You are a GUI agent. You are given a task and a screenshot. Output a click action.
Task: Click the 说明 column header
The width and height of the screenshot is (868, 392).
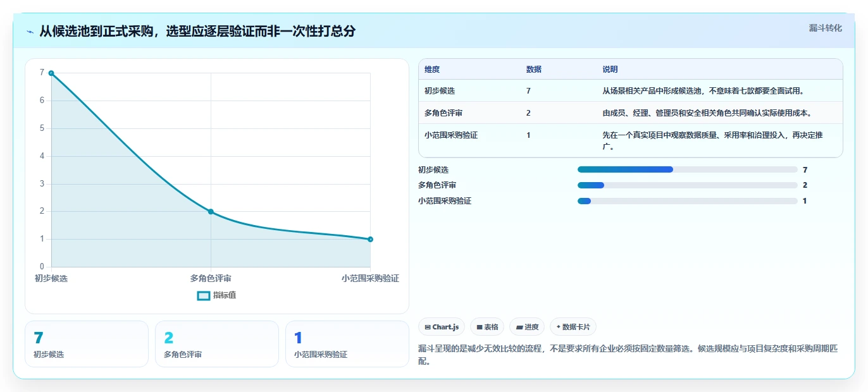pyautogui.click(x=610, y=70)
